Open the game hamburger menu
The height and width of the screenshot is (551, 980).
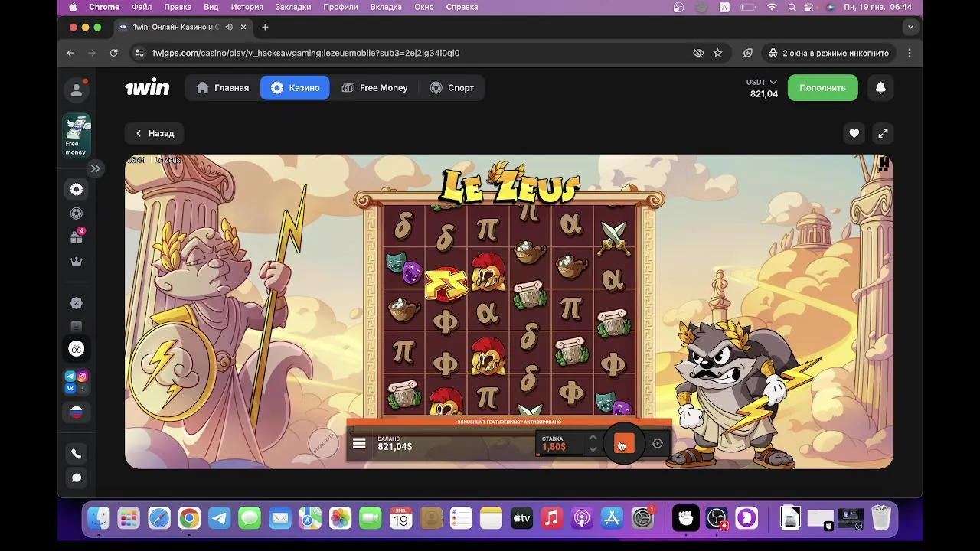(x=359, y=443)
